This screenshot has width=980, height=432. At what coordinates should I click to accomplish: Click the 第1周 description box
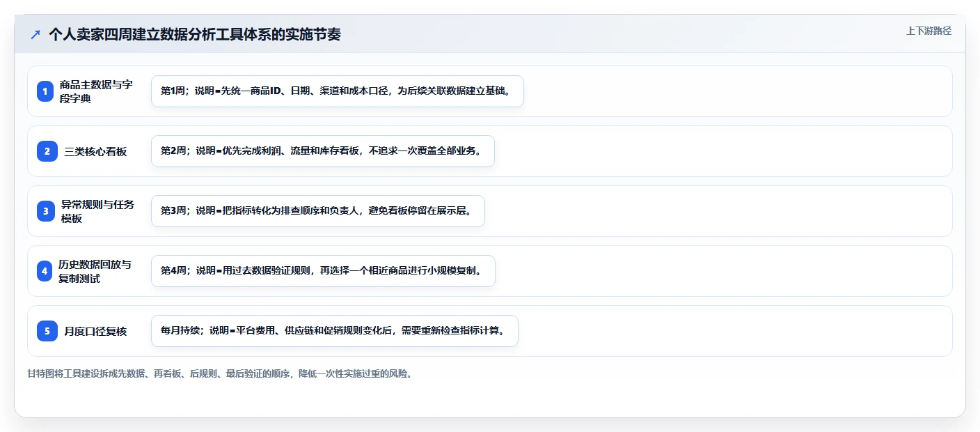click(337, 91)
